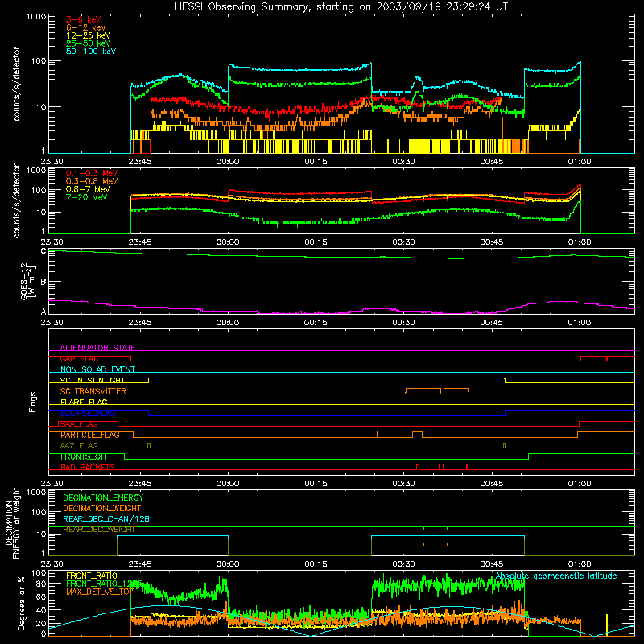
Task: Click the 'Absolute geomagnetic latitude' label
Action: tap(556, 576)
